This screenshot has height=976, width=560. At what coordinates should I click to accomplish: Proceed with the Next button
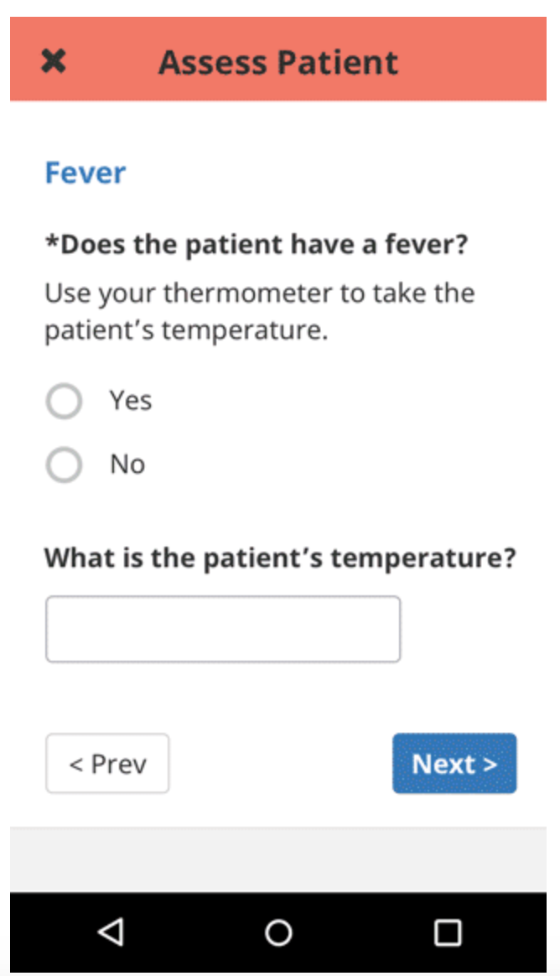tap(454, 764)
